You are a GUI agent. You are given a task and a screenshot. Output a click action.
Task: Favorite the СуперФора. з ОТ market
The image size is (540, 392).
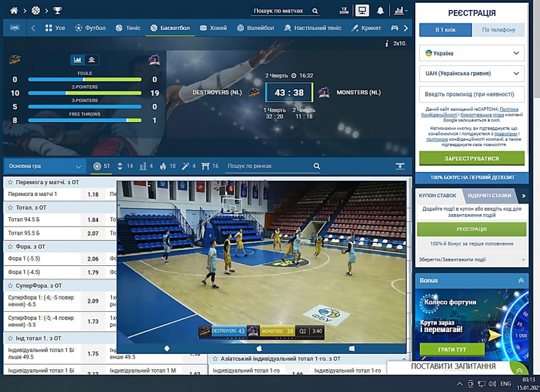point(10,285)
